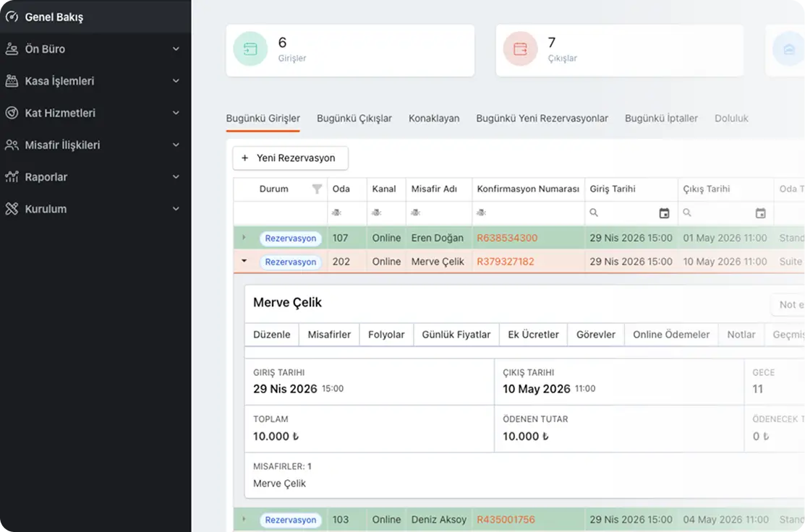Image resolution: width=805 pixels, height=532 pixels.
Task: Expand the Kurulum chevron
Action: click(176, 209)
